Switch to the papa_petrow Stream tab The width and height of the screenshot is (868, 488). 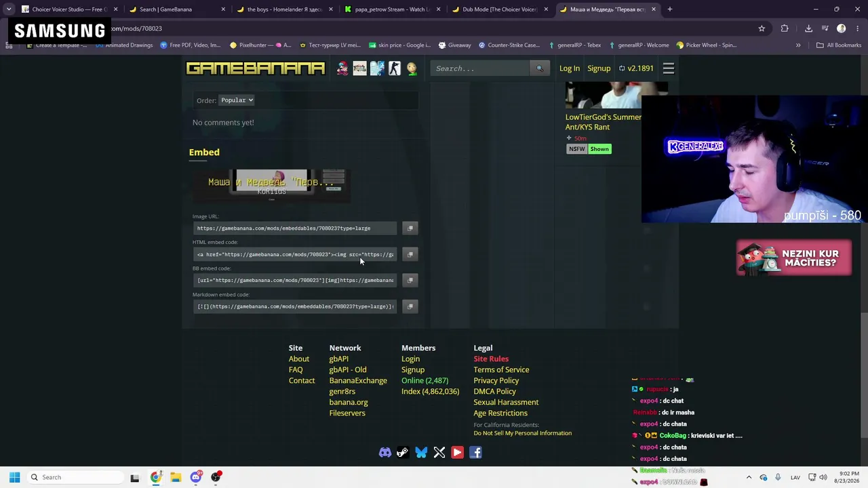[x=393, y=9]
